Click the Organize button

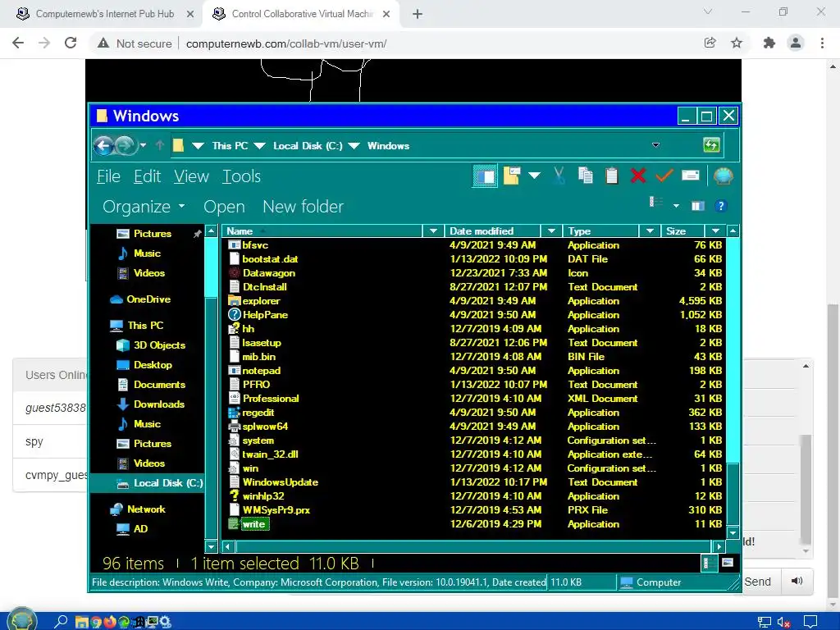(x=144, y=207)
